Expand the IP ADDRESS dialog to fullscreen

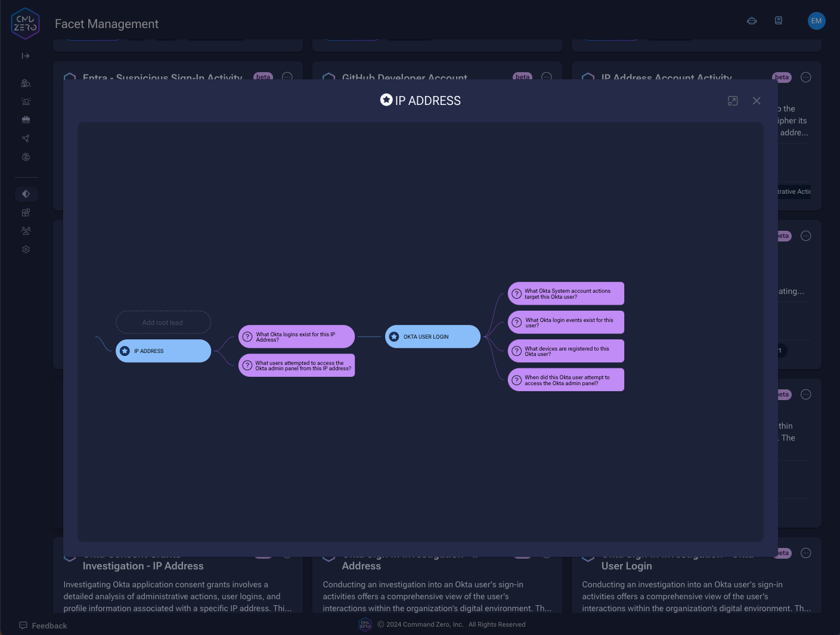pos(732,100)
